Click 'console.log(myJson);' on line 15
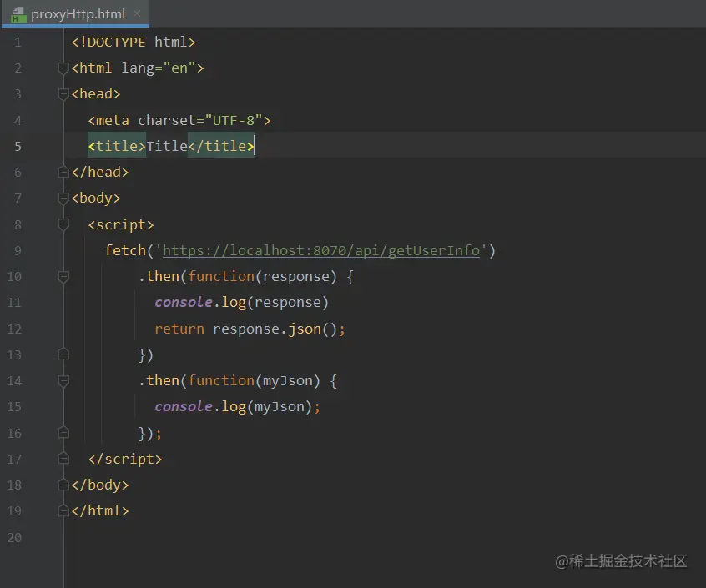Viewport: 706px width, 588px height. (237, 407)
